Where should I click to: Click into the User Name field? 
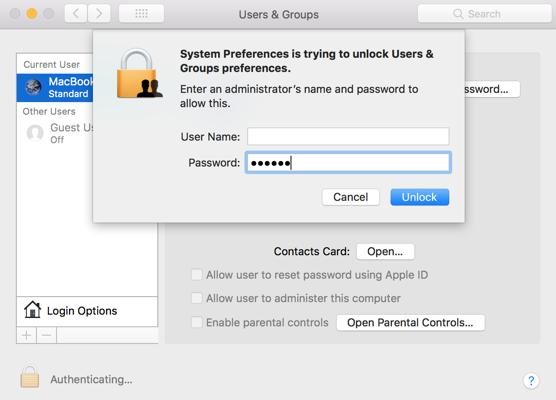pos(348,136)
